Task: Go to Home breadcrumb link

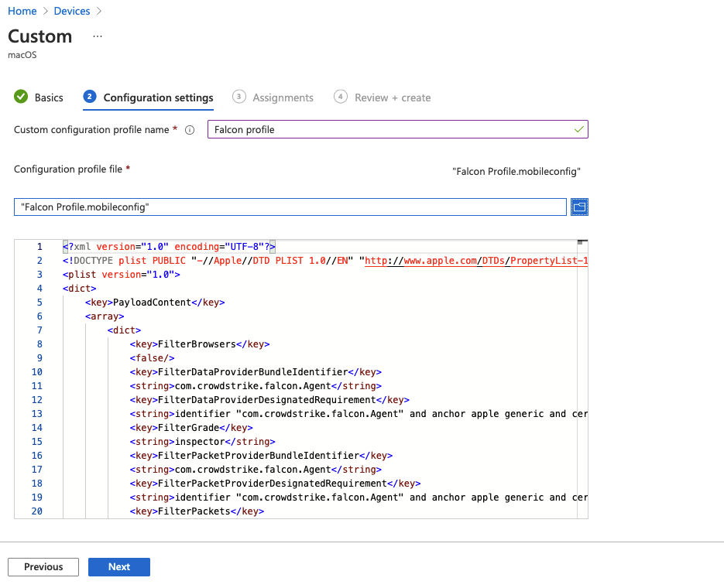Action: [22, 11]
